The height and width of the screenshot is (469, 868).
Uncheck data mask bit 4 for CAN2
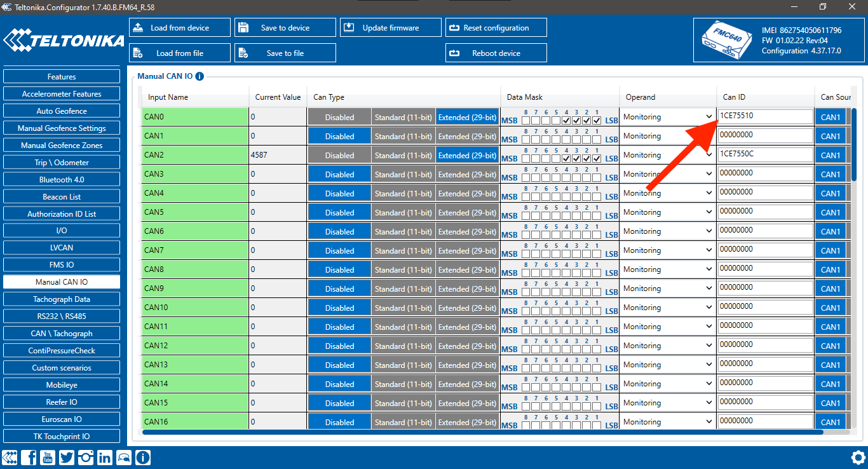pyautogui.click(x=566, y=159)
